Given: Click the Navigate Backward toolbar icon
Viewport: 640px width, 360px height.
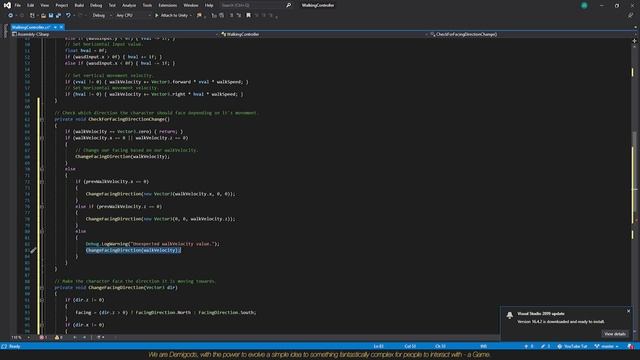Looking at the screenshot, I should [11, 16].
